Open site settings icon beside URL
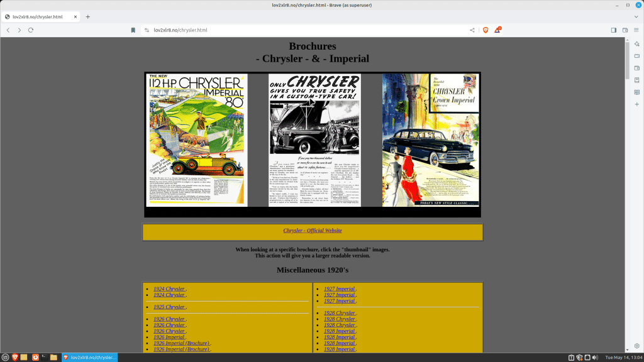This screenshot has width=644, height=362. pyautogui.click(x=146, y=30)
